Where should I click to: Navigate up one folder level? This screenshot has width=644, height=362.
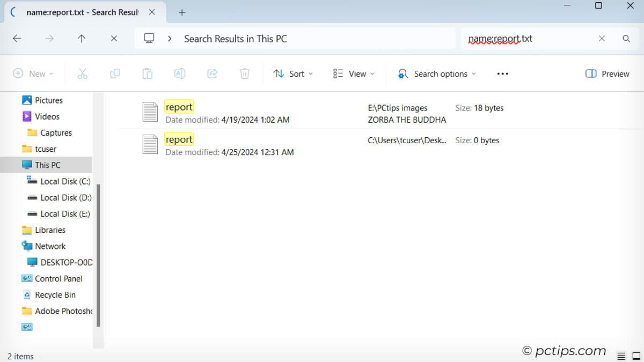coord(81,38)
